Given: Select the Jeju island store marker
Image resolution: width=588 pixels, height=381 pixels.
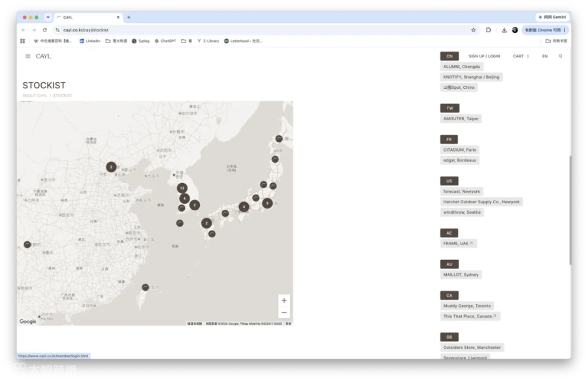Looking at the screenshot, I should coord(180,223).
